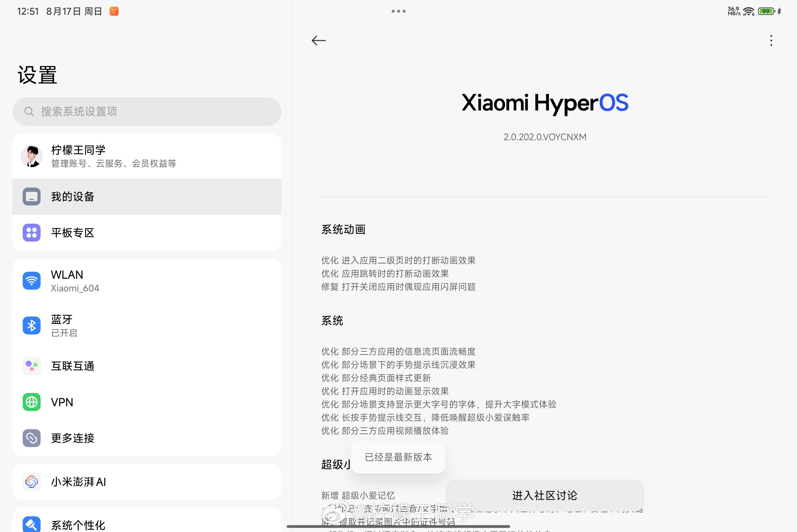Screen dimensions: 797x532
Task: Click the 系统个性化 brush icon
Action: point(32,524)
